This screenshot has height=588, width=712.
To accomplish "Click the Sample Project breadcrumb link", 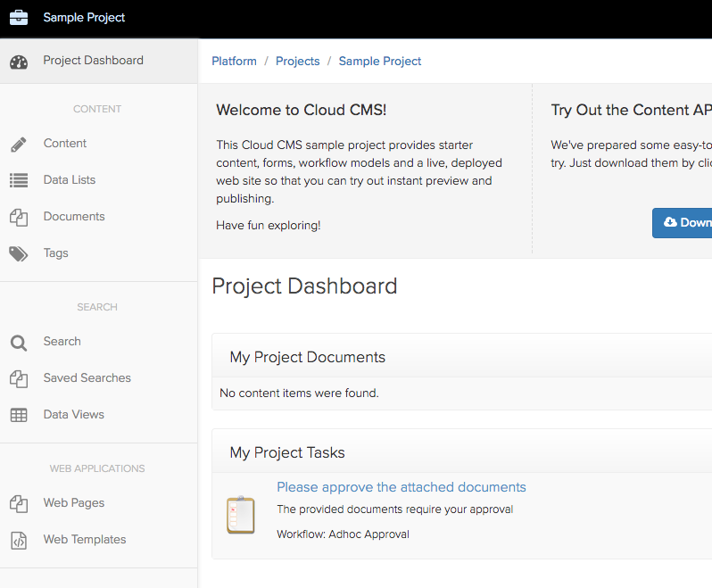I will (380, 62).
